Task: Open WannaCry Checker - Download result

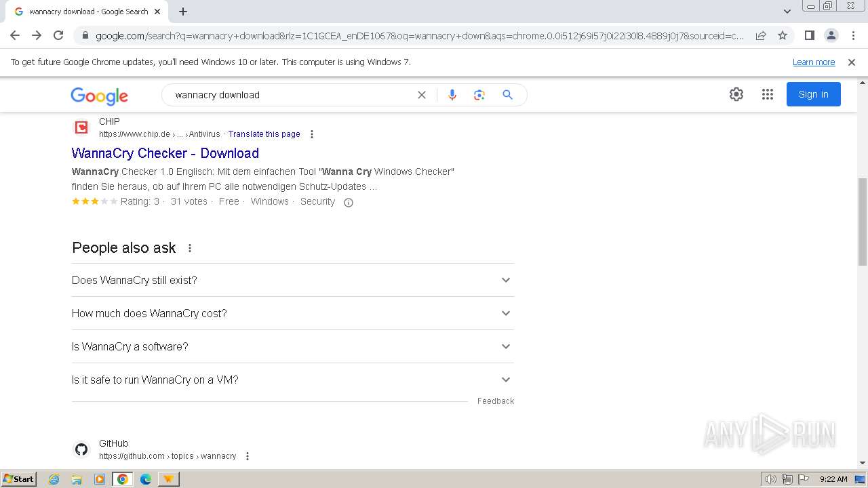Action: point(165,153)
